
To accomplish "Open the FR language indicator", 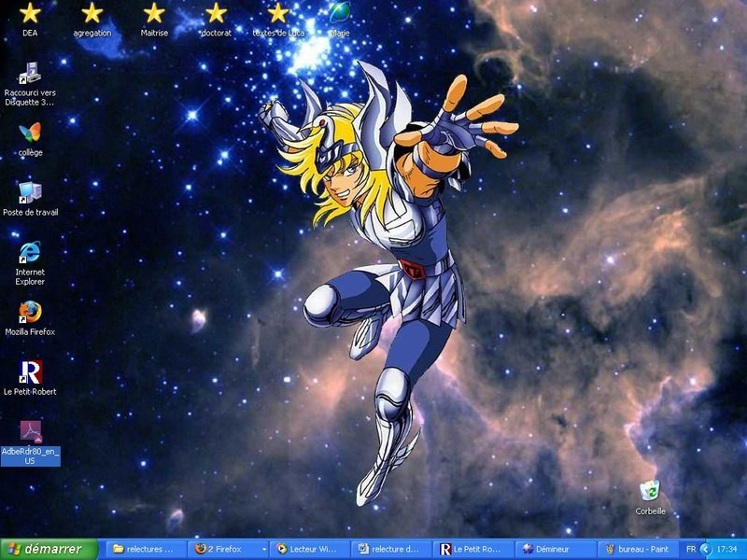I will click(x=691, y=550).
